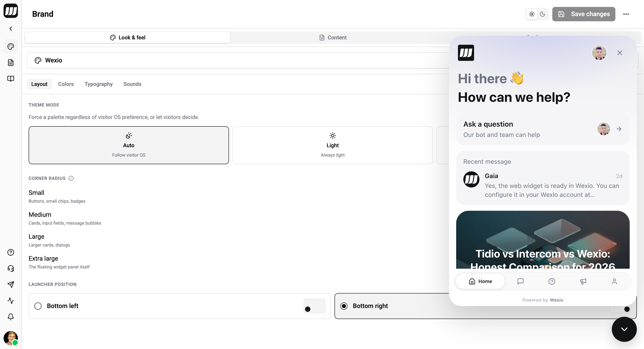Switch preview to dark mode moon icon
Screen dimensions: 644x349
542,14
